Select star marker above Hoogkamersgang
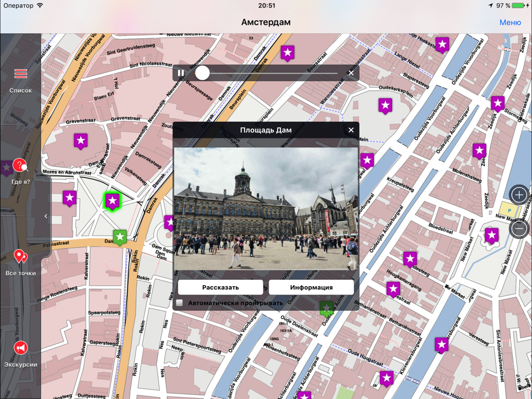 pyautogui.click(x=410, y=260)
